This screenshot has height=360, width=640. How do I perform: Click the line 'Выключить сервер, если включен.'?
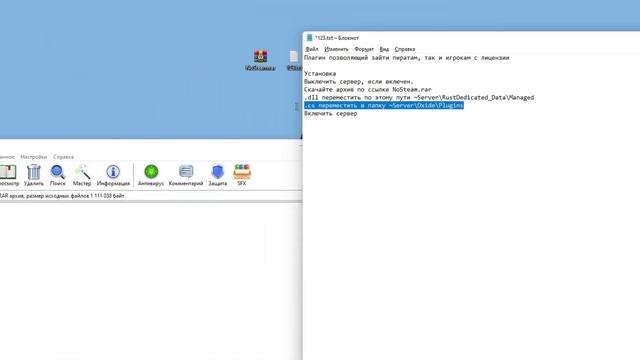[359, 82]
